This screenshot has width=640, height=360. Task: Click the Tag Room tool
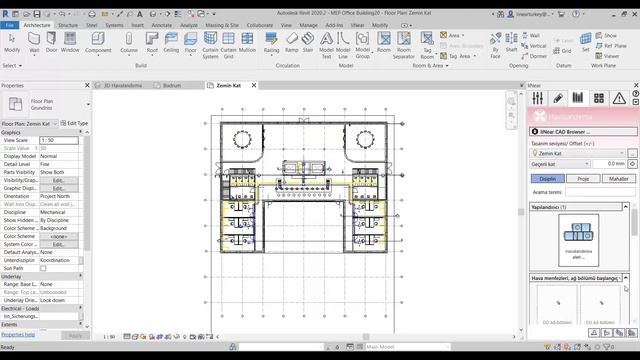pyautogui.click(x=427, y=45)
